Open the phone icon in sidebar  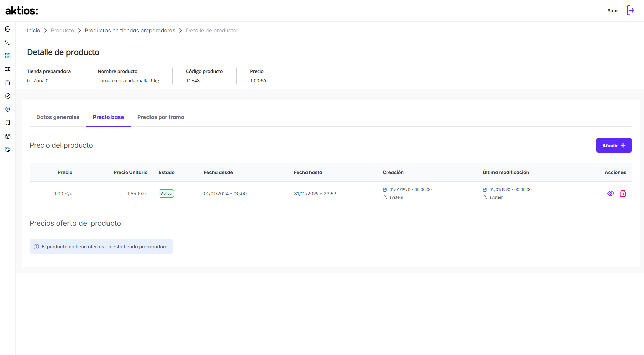(8, 42)
